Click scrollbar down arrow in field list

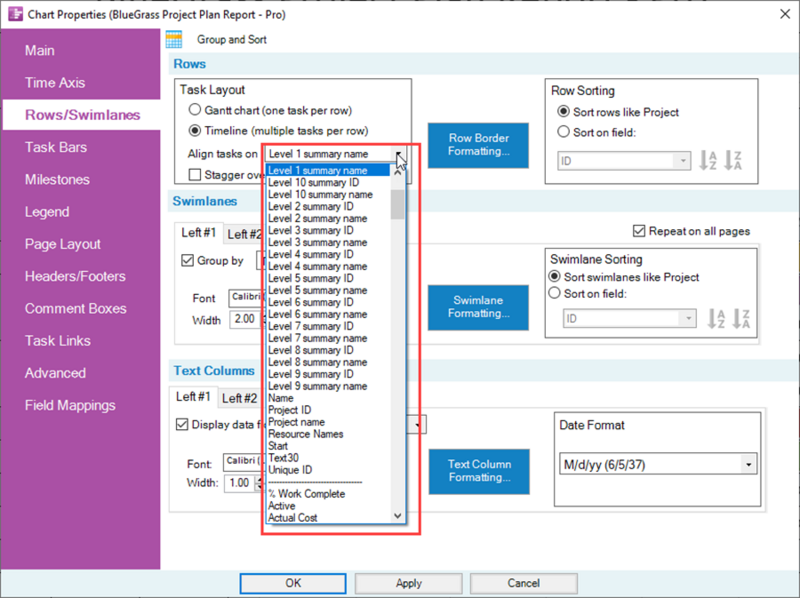(x=398, y=516)
